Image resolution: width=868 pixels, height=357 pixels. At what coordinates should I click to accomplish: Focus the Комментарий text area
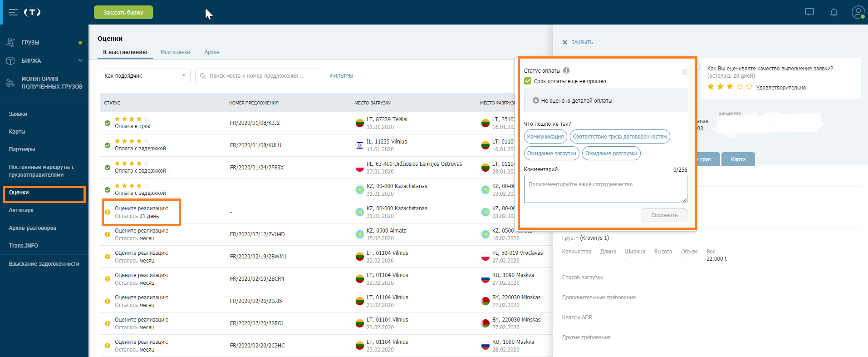tap(605, 189)
